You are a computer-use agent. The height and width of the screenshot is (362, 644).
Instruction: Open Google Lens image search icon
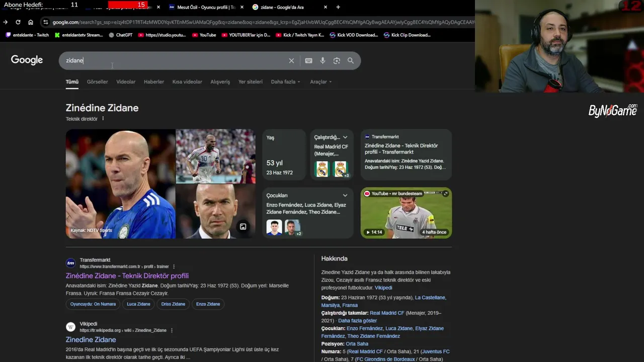pos(337,61)
